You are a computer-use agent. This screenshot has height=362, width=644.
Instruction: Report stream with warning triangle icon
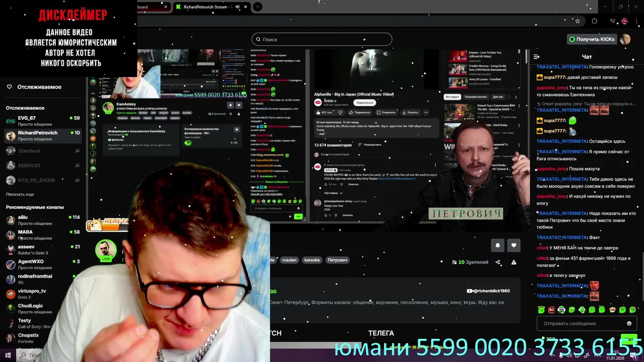coord(514,262)
